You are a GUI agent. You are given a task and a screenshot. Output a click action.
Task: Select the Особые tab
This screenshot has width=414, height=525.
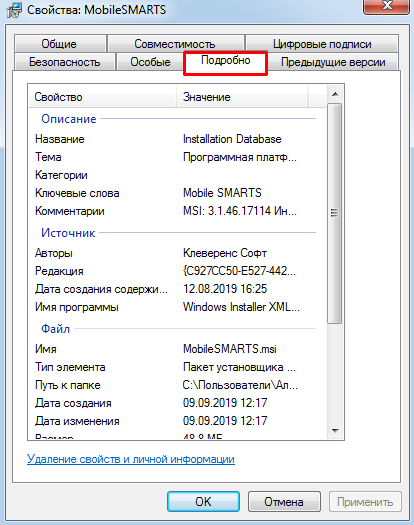pos(150,62)
